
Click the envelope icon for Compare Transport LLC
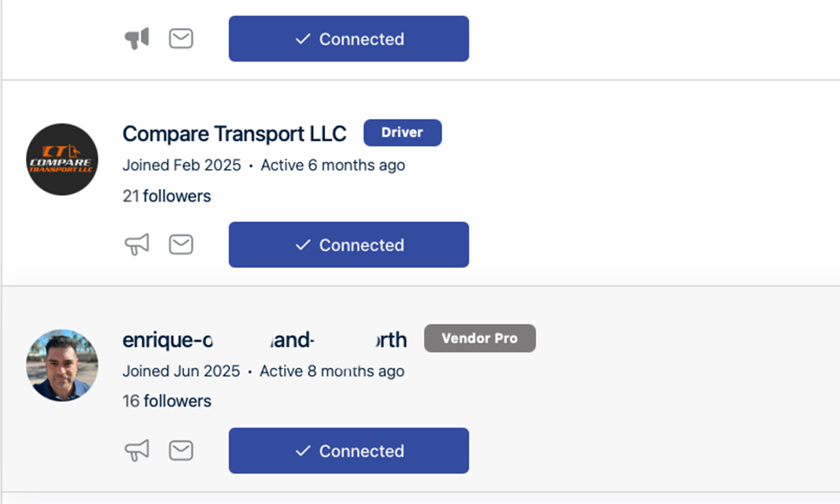coord(181,244)
